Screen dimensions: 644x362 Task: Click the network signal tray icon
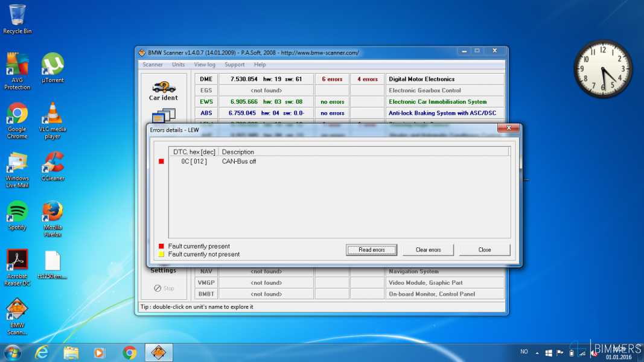[582, 353]
